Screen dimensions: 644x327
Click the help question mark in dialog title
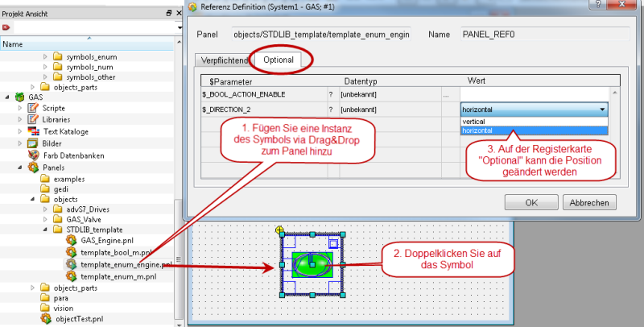[x=598, y=6]
